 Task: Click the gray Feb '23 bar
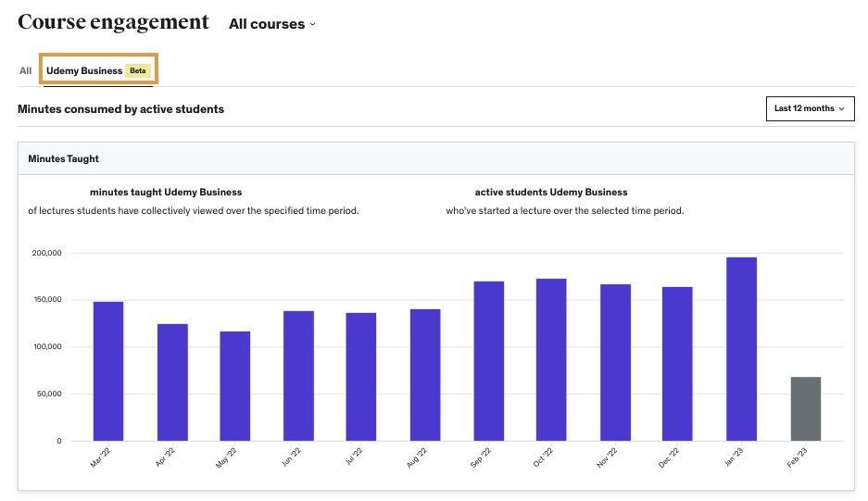(x=805, y=409)
